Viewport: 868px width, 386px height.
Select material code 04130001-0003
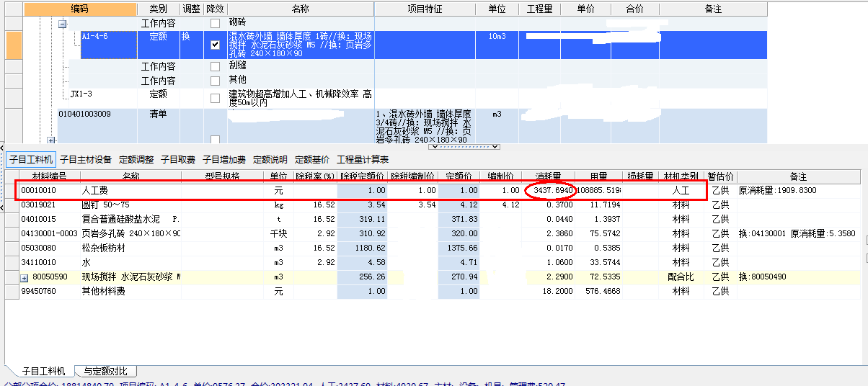(50, 234)
